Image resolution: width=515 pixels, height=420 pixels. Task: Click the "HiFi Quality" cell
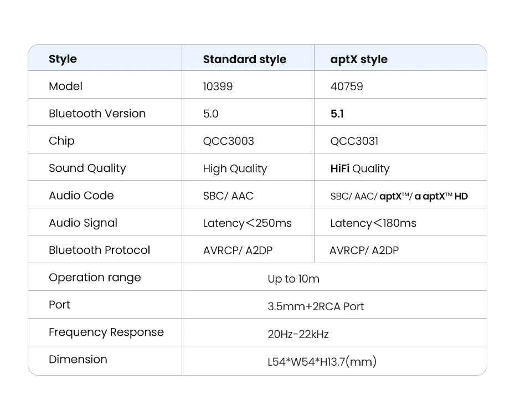click(x=360, y=168)
